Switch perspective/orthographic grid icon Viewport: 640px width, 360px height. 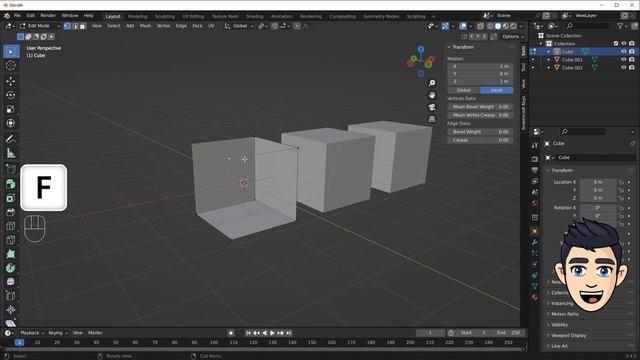432,119
